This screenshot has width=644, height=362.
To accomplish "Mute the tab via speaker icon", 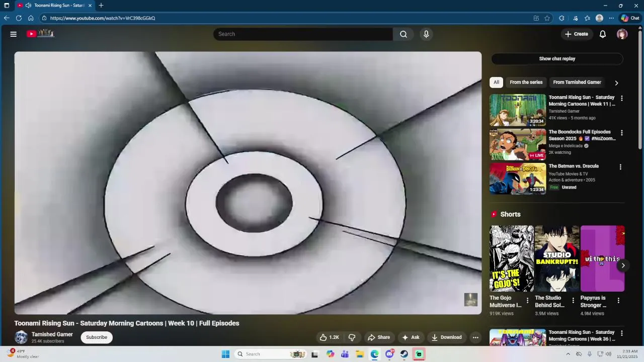I will (x=28, y=6).
